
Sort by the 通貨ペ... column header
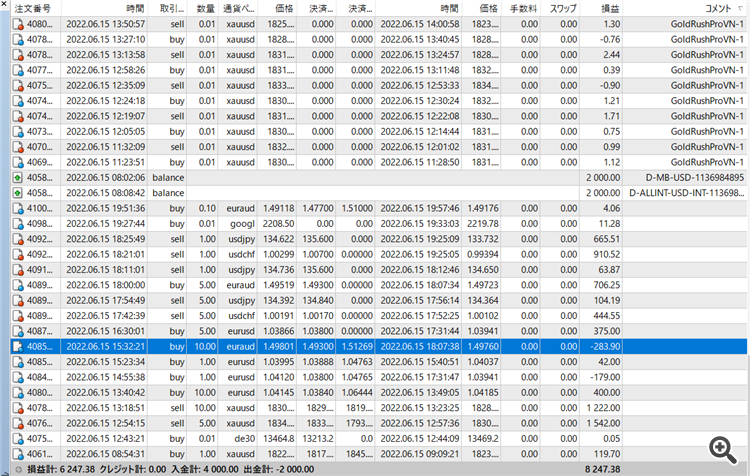[x=238, y=8]
